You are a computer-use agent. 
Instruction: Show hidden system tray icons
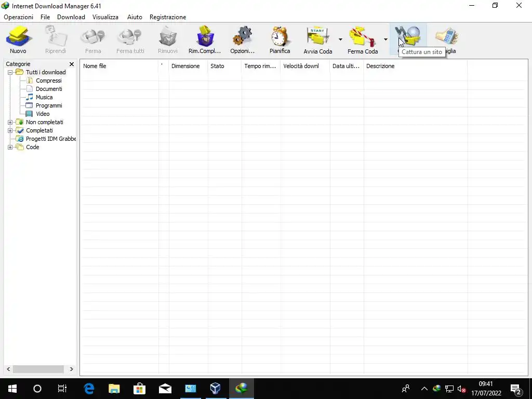[x=424, y=389]
